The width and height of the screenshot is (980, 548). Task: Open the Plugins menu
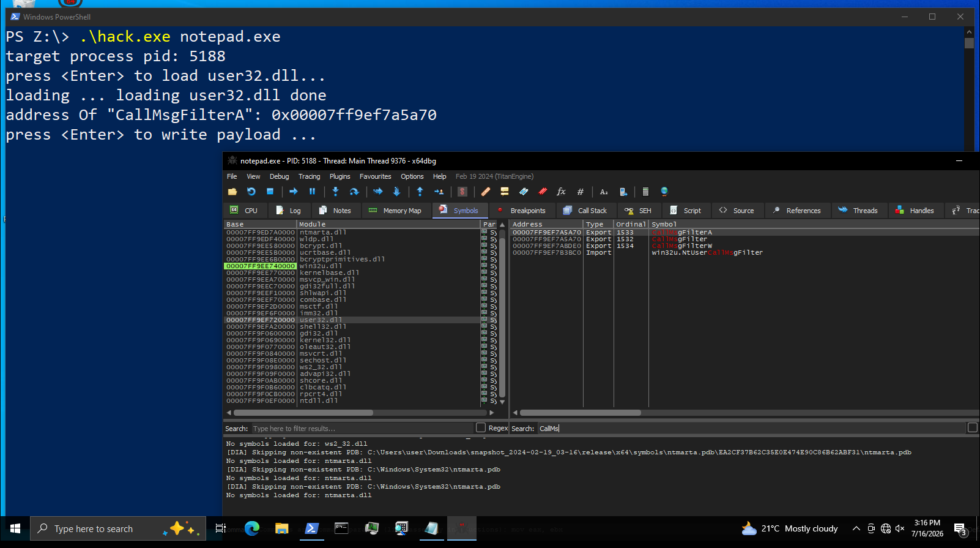[340, 176]
